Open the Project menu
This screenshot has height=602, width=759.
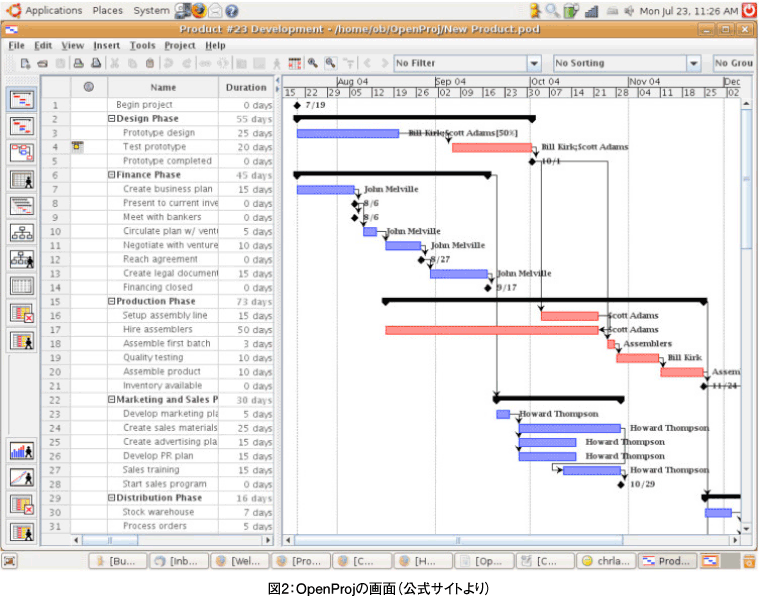pyautogui.click(x=180, y=45)
